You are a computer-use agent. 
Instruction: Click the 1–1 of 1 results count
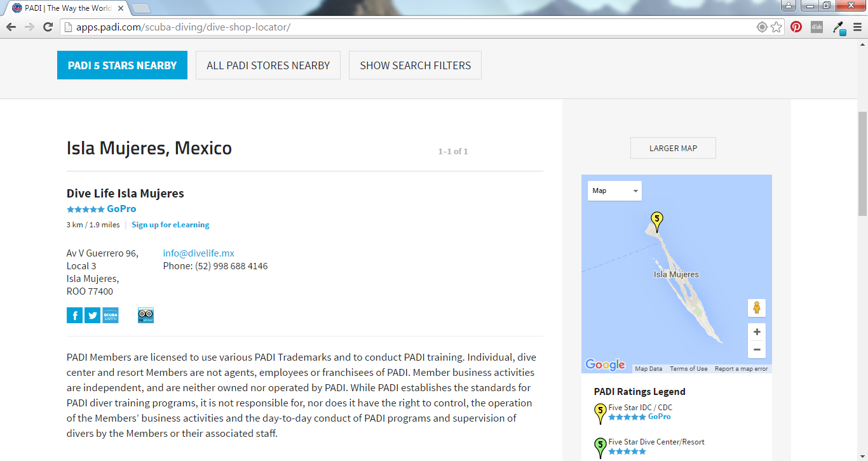click(453, 151)
